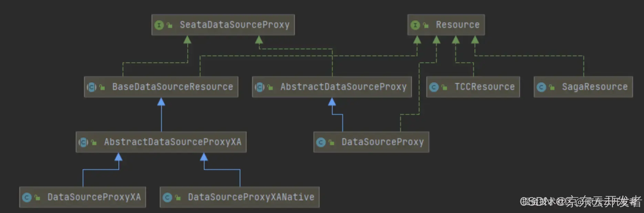Click the visibility lock icon on AbstractDataSourceProxyXA
Screen dimensions: 644x213
[94, 142]
